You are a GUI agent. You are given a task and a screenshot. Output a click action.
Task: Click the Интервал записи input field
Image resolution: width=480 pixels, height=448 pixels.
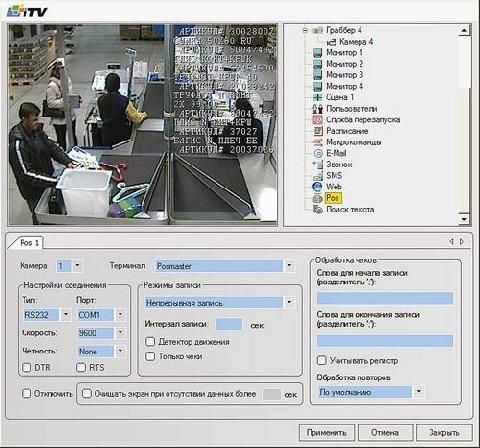pyautogui.click(x=229, y=324)
